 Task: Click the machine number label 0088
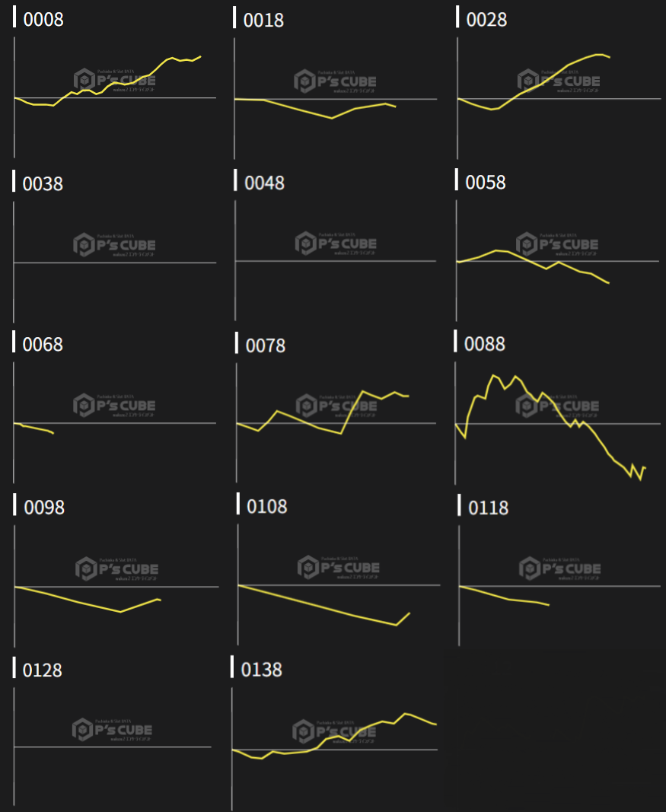484,344
